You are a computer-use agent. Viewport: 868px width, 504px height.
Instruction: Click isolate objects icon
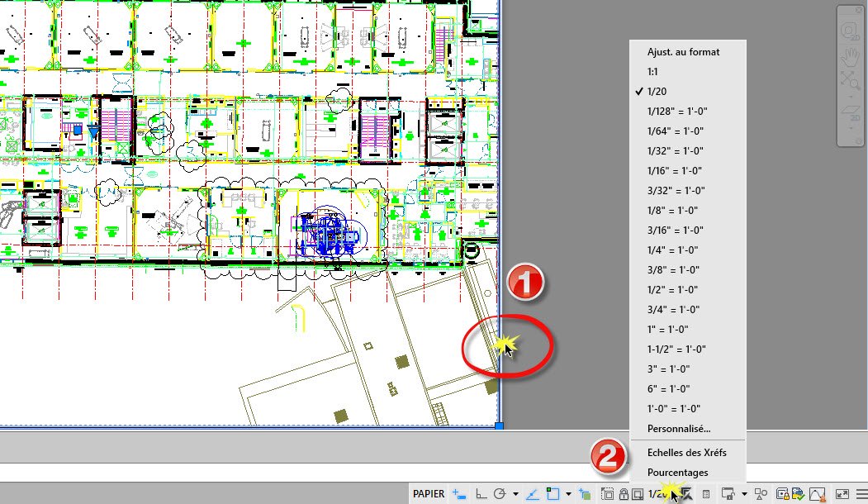point(761,494)
